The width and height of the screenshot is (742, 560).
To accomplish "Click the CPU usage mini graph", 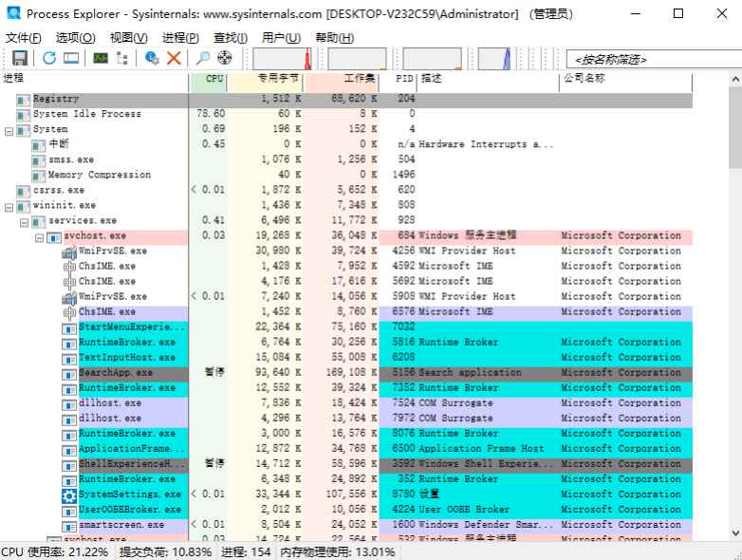I will click(x=282, y=58).
